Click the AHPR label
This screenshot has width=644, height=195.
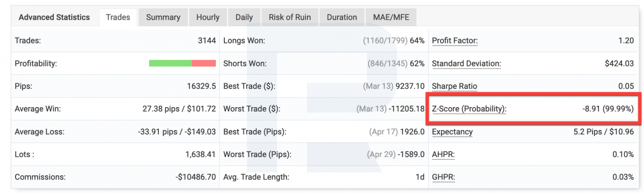tap(443, 154)
